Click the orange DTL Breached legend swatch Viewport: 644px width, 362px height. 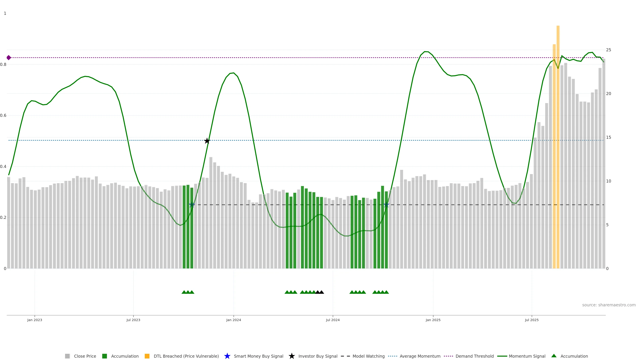[147, 356]
